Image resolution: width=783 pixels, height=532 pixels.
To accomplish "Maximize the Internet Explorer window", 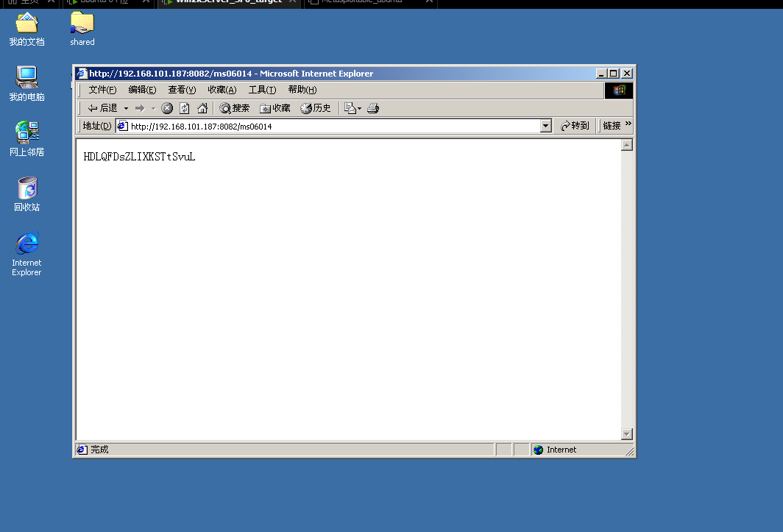I will (614, 74).
